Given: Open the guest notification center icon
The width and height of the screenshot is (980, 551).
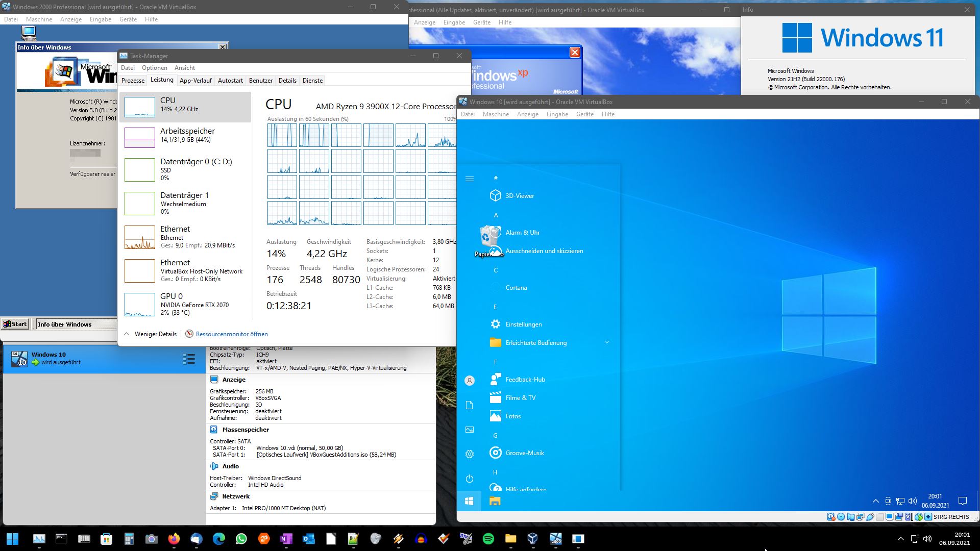Looking at the screenshot, I should (963, 501).
